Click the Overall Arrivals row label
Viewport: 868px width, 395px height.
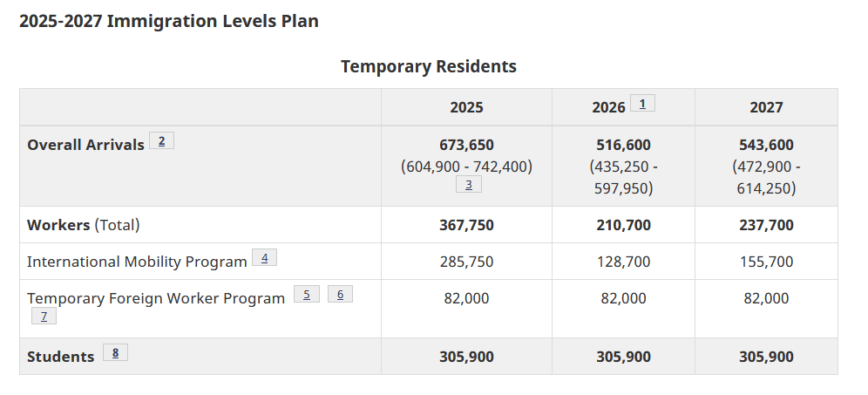coord(85,145)
